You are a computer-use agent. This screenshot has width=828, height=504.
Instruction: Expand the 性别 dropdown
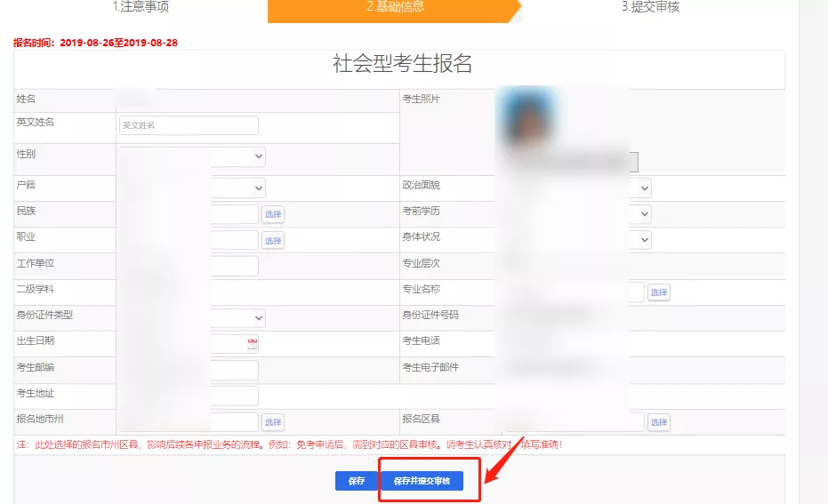(258, 156)
